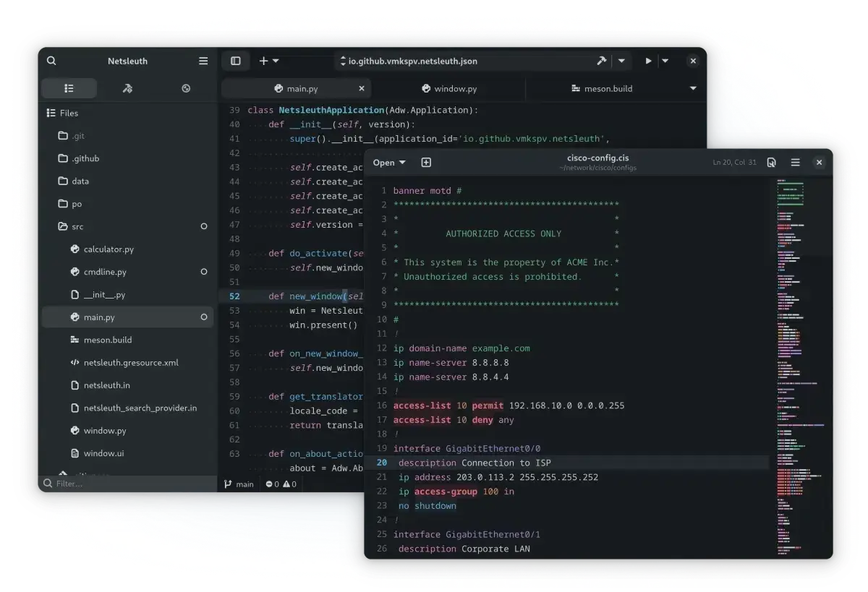Viewport: 868px width, 592px height.
Task: Collapse the src folder
Action: [x=127, y=226]
